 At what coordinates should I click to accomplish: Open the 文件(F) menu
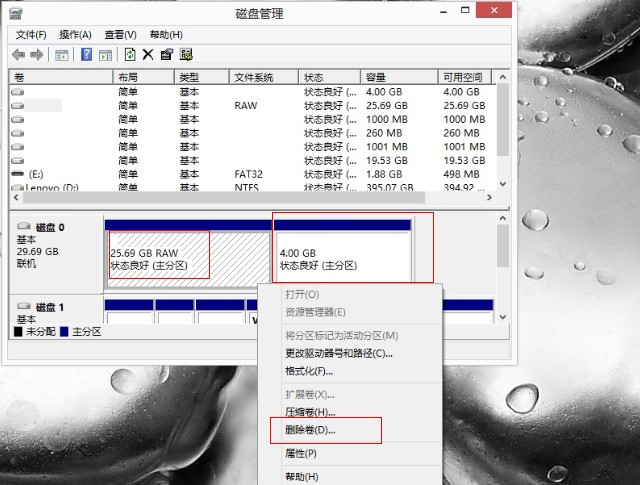click(31, 35)
